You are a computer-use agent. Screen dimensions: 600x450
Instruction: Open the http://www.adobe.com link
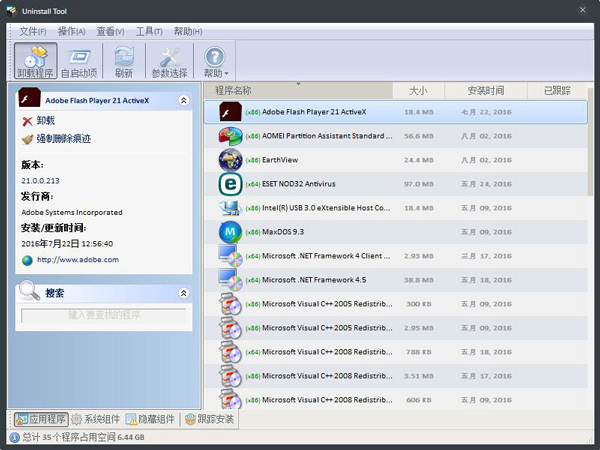pyautogui.click(x=78, y=259)
